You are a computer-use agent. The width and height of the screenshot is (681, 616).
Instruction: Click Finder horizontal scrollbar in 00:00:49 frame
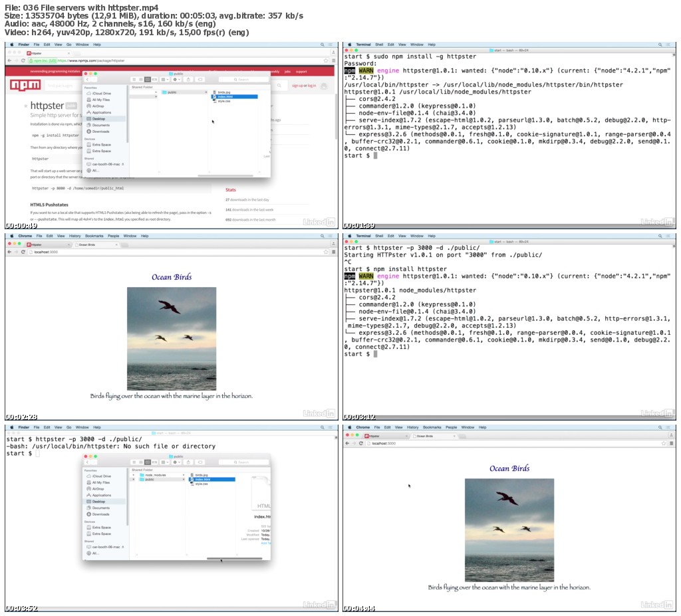click(225, 176)
